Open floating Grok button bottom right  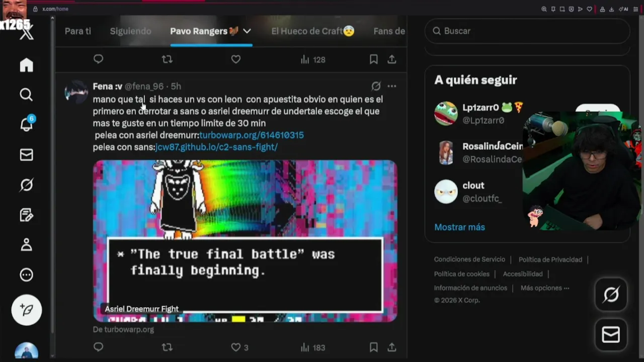pyautogui.click(x=611, y=295)
